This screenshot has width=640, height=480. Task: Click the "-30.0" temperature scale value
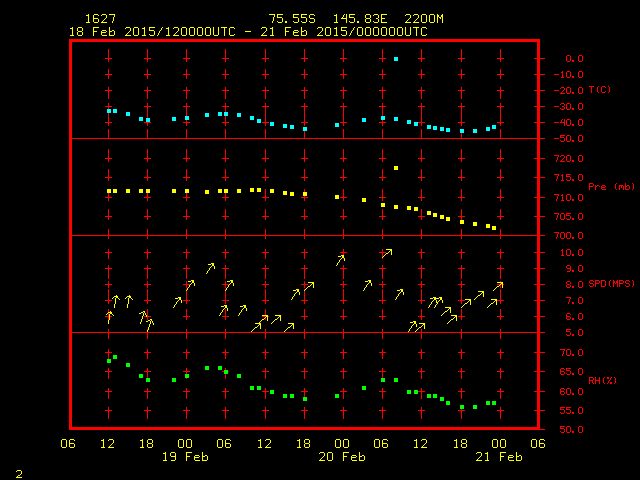(569, 107)
